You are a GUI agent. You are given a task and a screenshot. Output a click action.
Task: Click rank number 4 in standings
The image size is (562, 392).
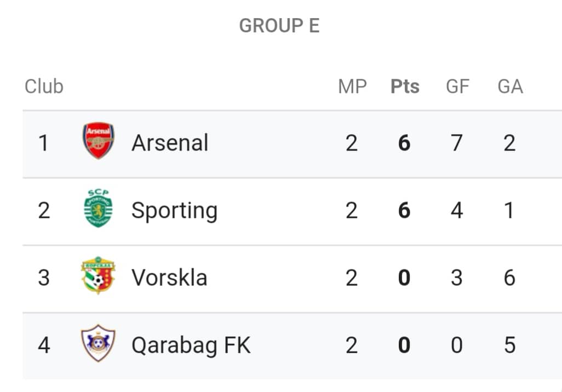44,345
